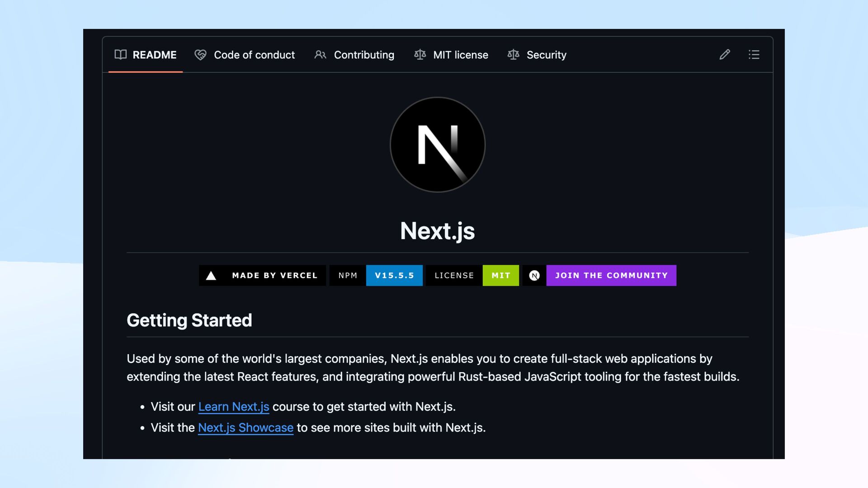Click the people icon beside Contributing
This screenshot has width=868, height=488.
[x=320, y=55]
